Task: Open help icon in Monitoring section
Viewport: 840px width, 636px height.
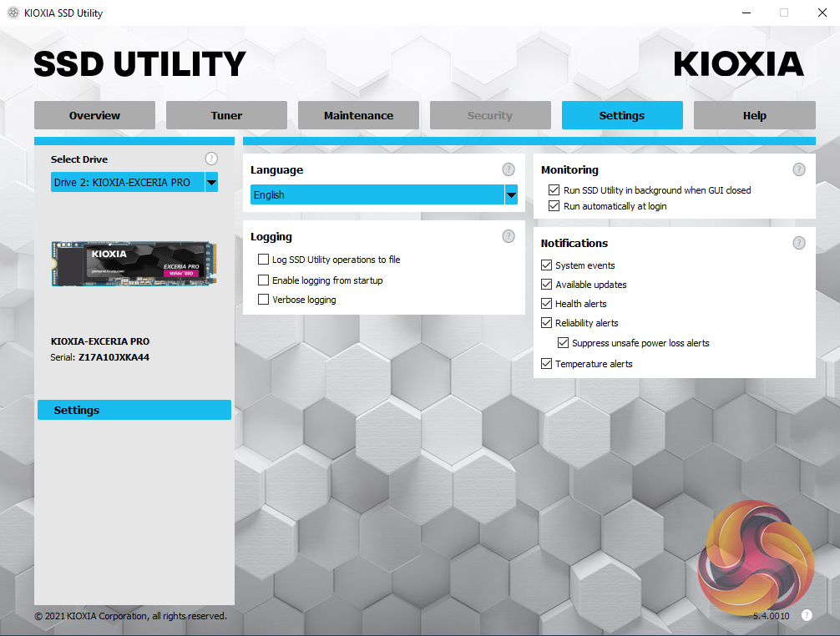Action: click(x=799, y=169)
